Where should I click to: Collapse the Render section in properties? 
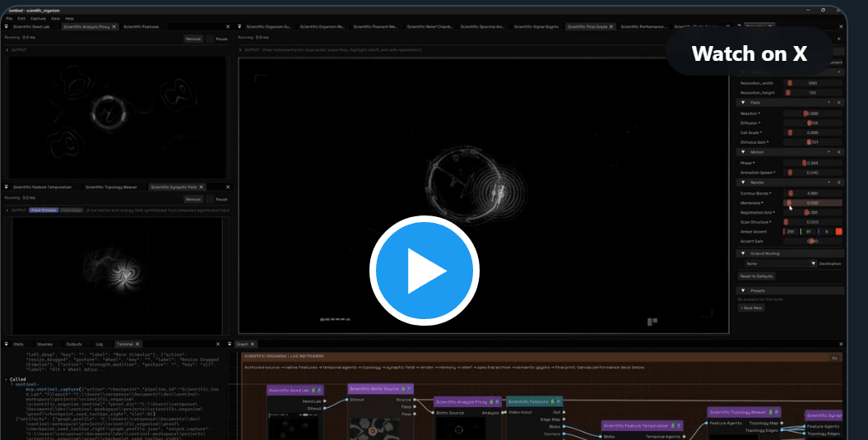tap(744, 183)
